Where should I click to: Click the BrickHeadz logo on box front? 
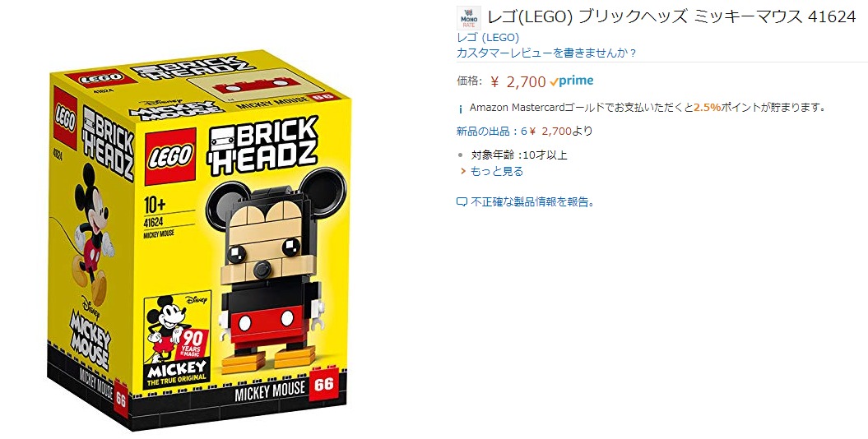point(262,144)
